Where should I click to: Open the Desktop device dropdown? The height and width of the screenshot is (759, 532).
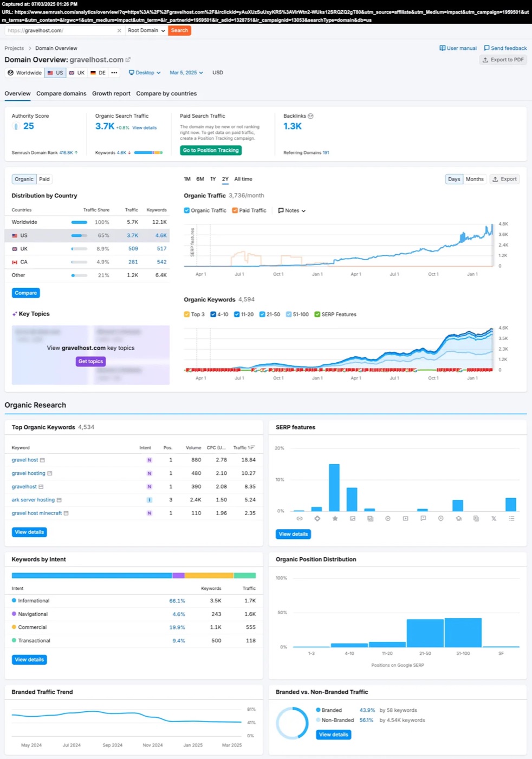[x=145, y=73]
